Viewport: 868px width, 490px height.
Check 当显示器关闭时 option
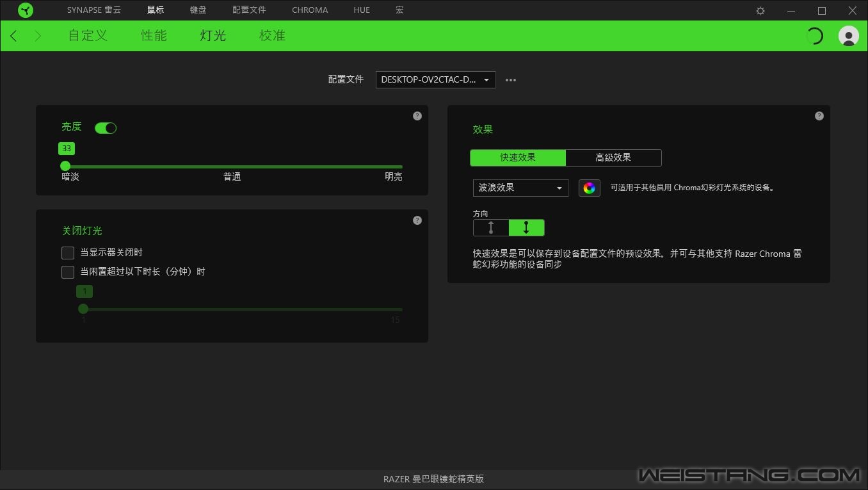coord(68,253)
